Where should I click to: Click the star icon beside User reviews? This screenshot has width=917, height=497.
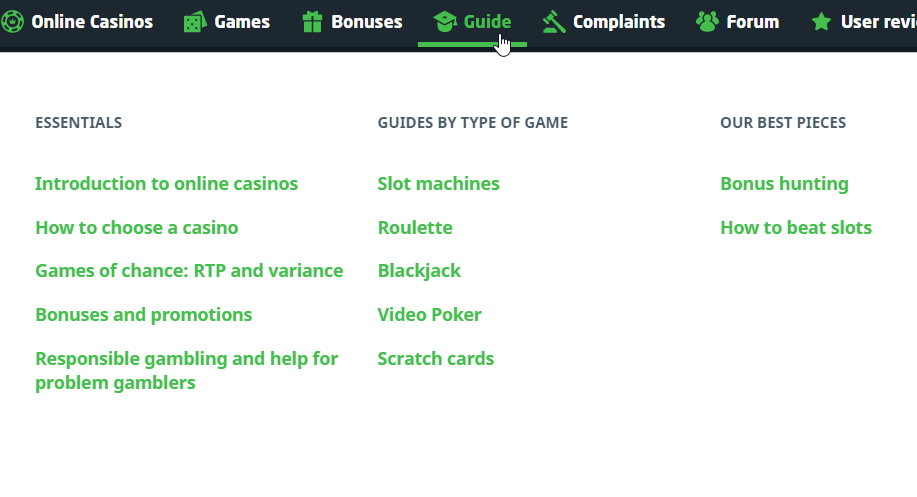[x=821, y=22]
